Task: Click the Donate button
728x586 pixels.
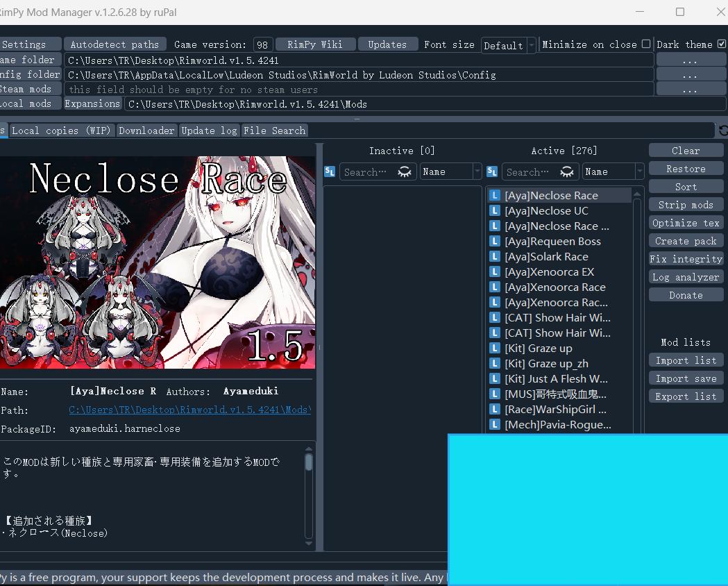Action: [686, 295]
